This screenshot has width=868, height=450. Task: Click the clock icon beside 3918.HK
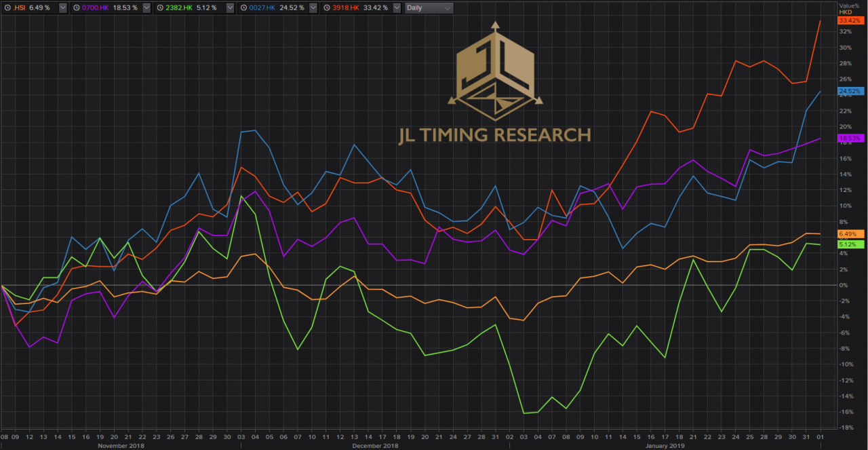327,8
